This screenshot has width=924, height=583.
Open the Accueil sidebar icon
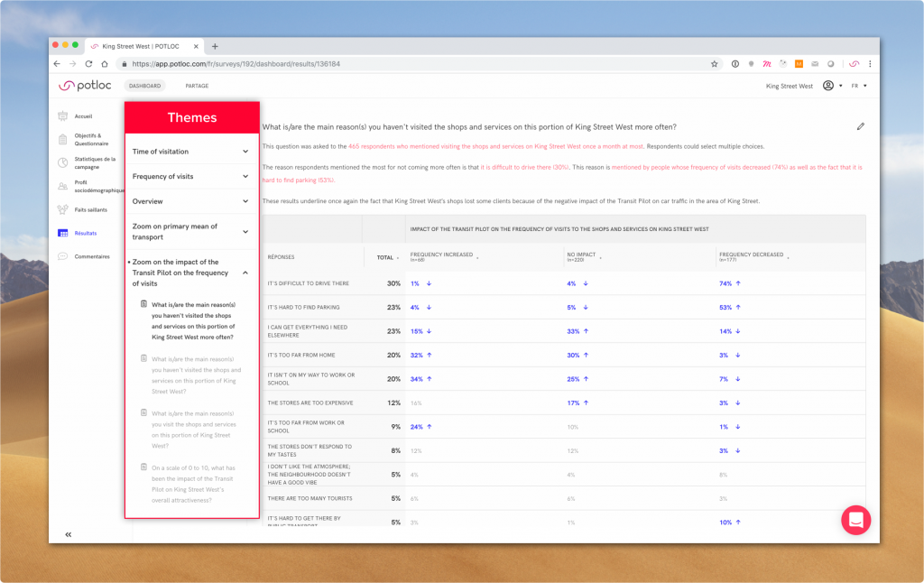tap(63, 116)
